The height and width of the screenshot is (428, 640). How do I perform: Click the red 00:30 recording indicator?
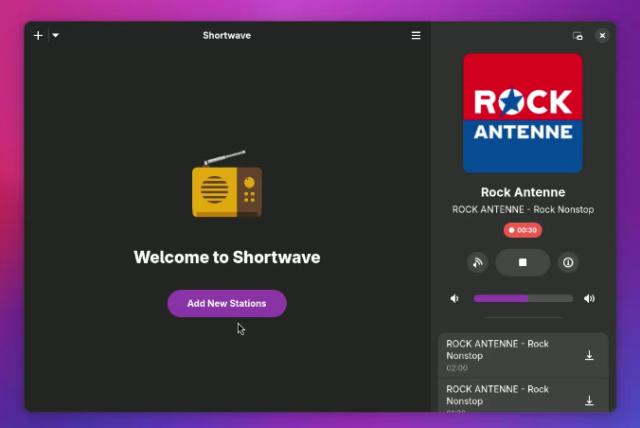pyautogui.click(x=523, y=230)
